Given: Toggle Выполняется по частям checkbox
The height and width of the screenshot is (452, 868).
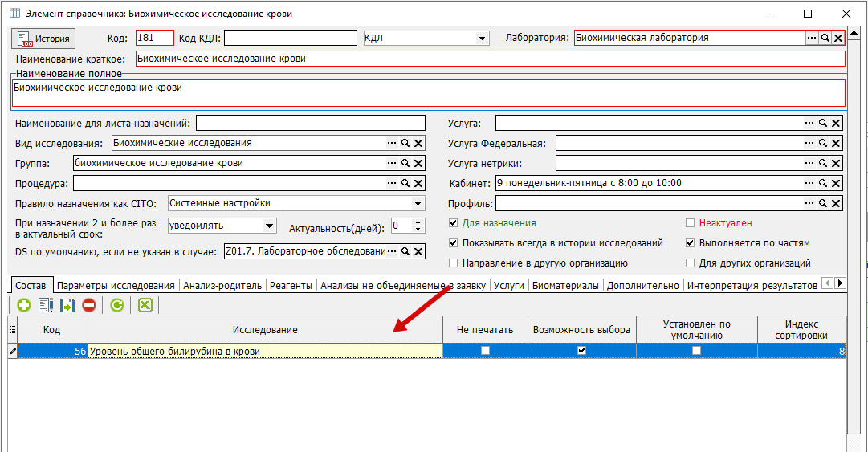Looking at the screenshot, I should point(690,243).
